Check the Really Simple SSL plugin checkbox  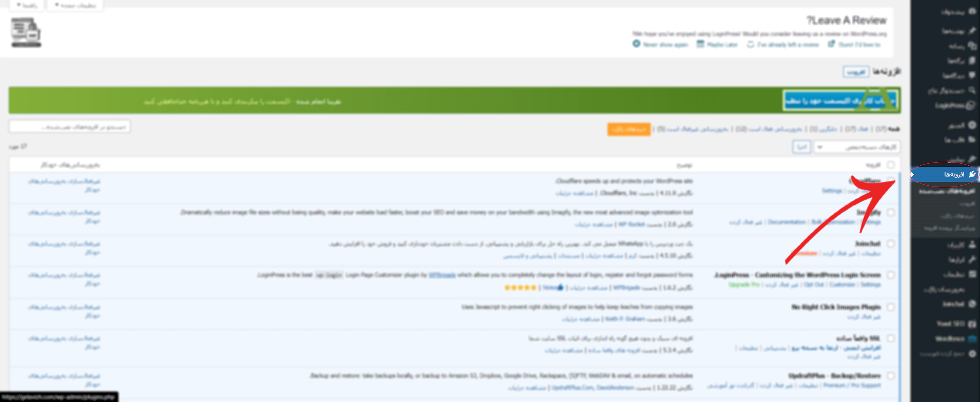(890, 338)
